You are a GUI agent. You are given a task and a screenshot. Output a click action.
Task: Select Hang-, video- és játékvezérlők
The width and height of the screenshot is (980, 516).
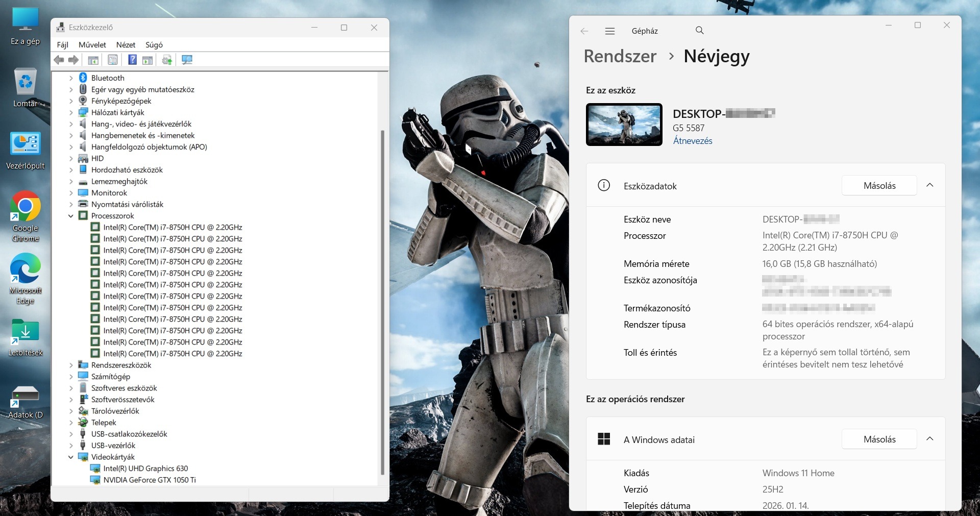click(x=141, y=124)
